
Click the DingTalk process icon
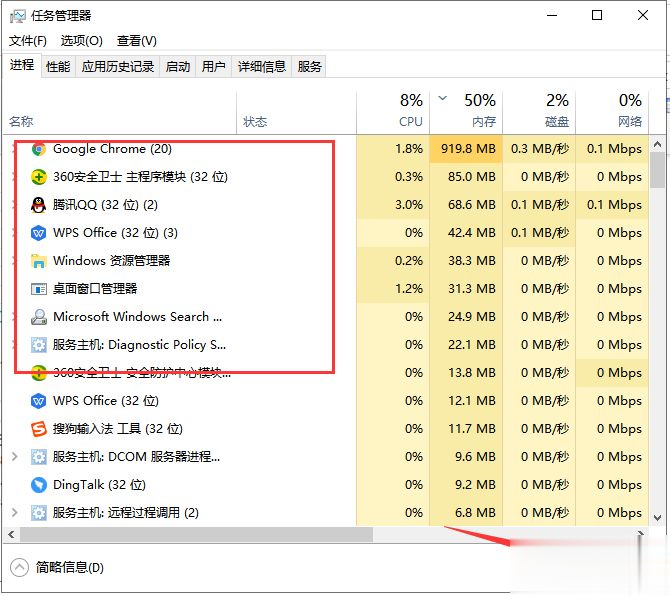(38, 484)
